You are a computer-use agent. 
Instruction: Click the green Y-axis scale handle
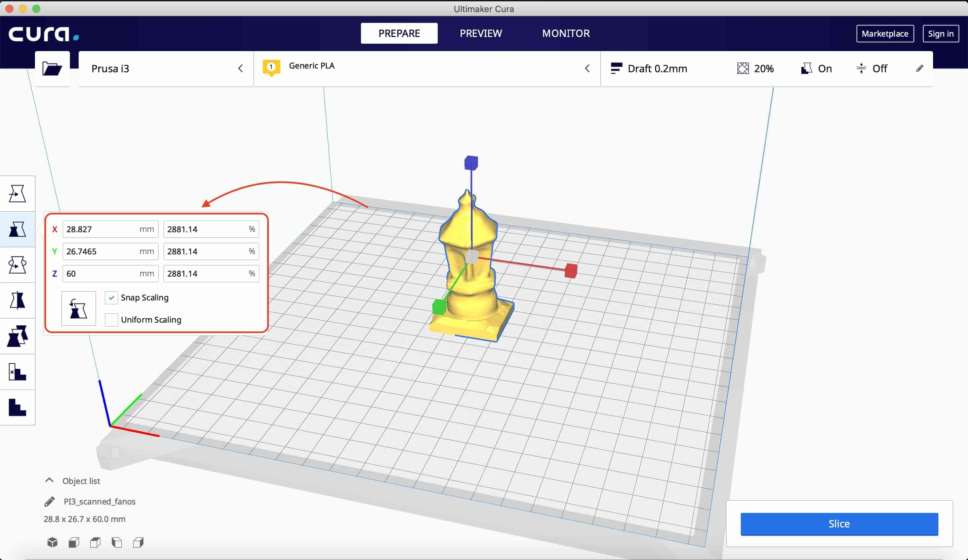coord(439,307)
